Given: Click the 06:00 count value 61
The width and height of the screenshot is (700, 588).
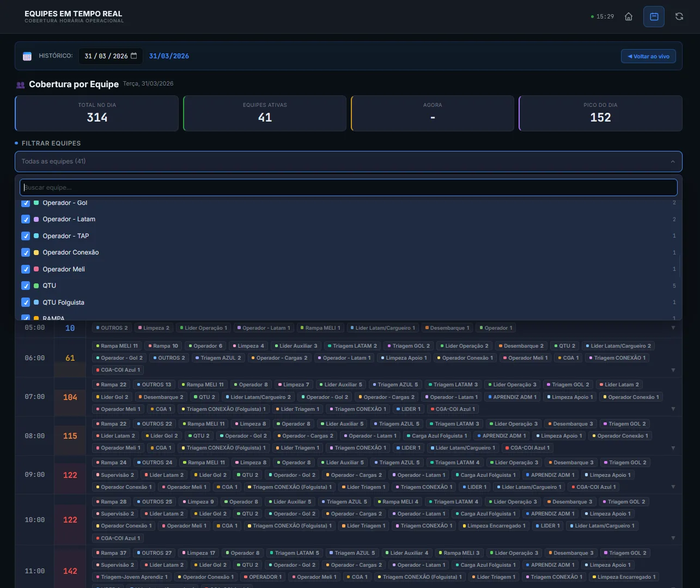Looking at the screenshot, I should pos(70,358).
